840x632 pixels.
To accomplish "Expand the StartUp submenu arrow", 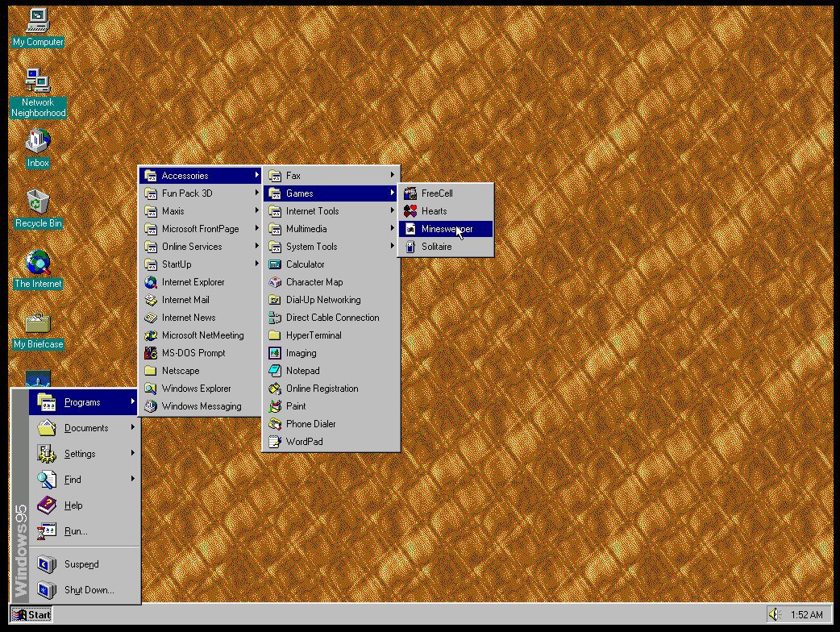I will (256, 264).
